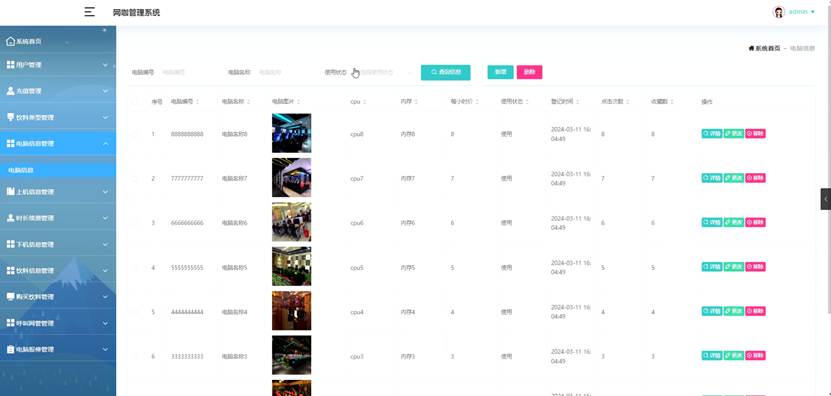
Task: Sort by 使用状态 column sort icon
Action: (528, 101)
